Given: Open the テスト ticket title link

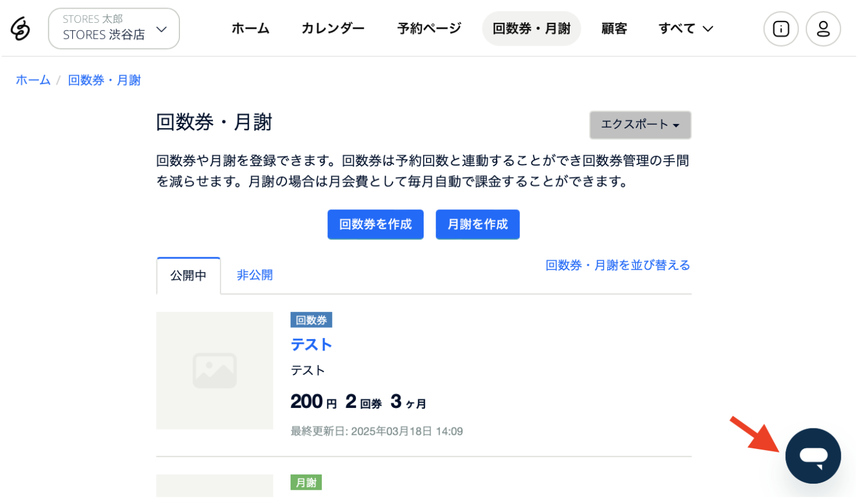Looking at the screenshot, I should pyautogui.click(x=312, y=344).
